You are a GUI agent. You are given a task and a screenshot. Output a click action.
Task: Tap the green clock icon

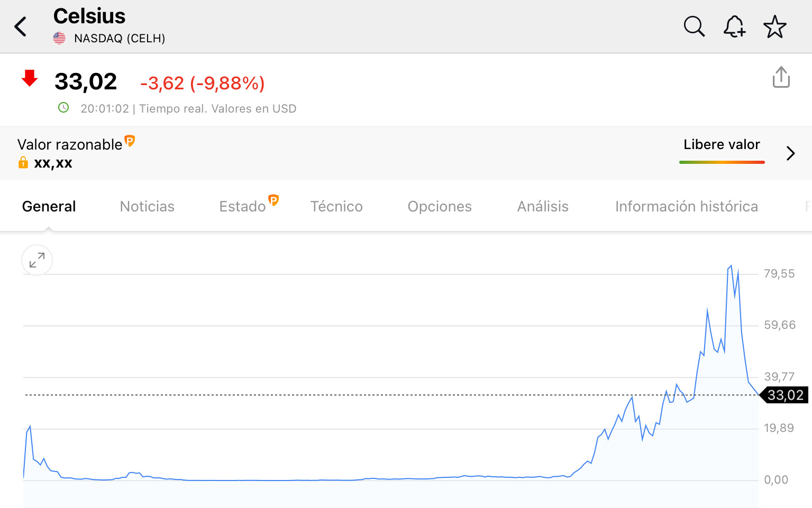63,108
